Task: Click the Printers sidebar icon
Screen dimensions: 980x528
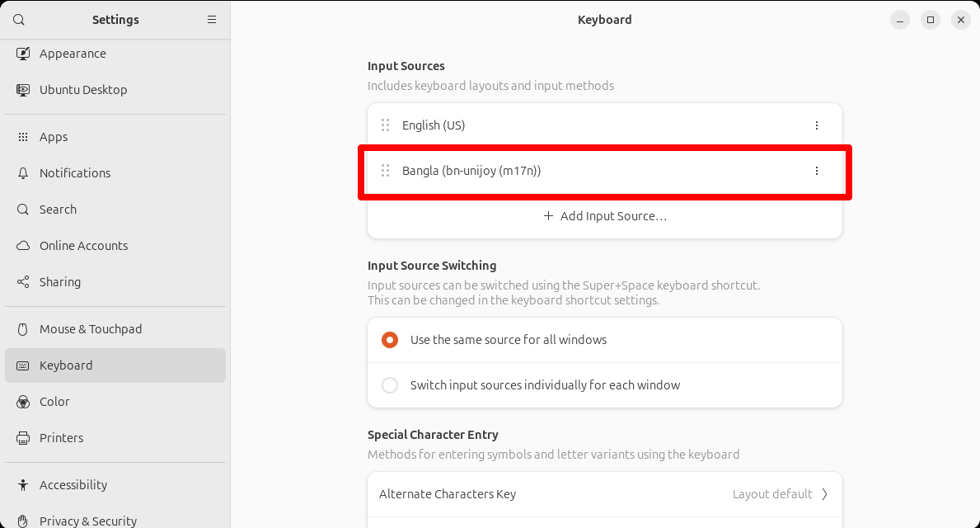Action: 23,437
